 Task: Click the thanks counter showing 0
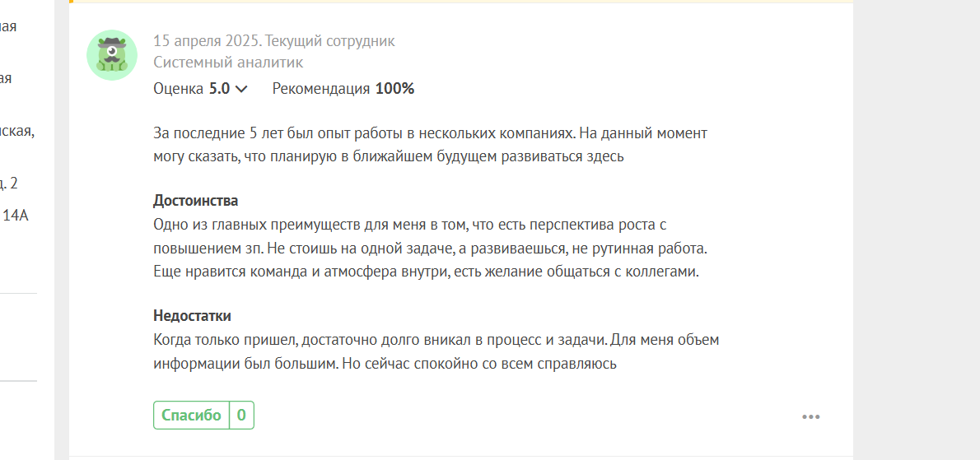click(x=241, y=415)
